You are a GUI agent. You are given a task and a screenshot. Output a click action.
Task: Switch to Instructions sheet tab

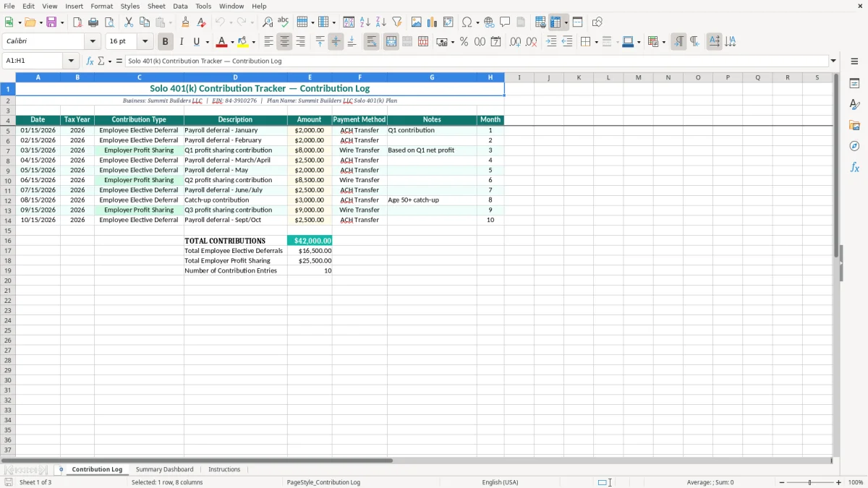coord(224,469)
